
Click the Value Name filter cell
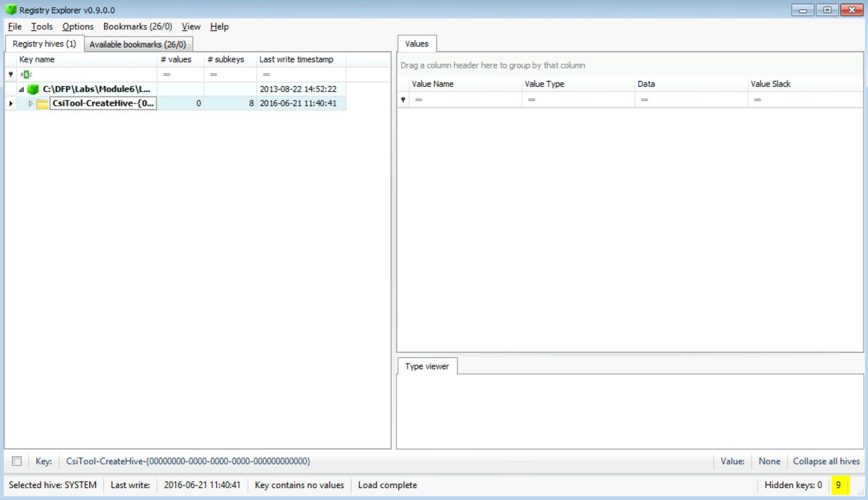[x=466, y=100]
